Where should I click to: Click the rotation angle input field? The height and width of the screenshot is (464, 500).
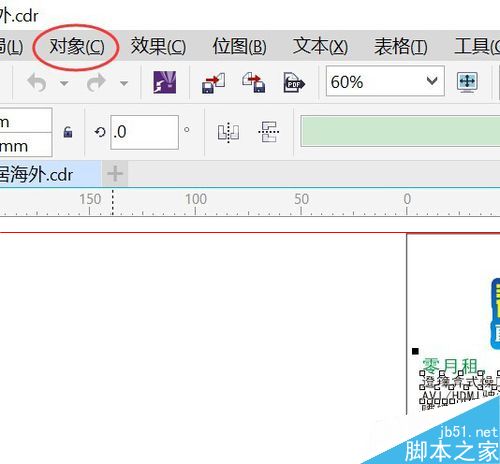[144, 132]
